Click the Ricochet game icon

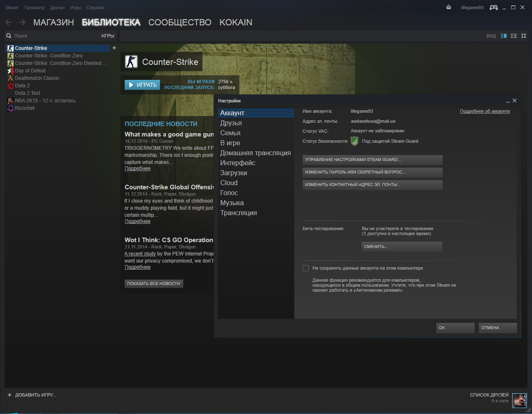click(x=10, y=108)
